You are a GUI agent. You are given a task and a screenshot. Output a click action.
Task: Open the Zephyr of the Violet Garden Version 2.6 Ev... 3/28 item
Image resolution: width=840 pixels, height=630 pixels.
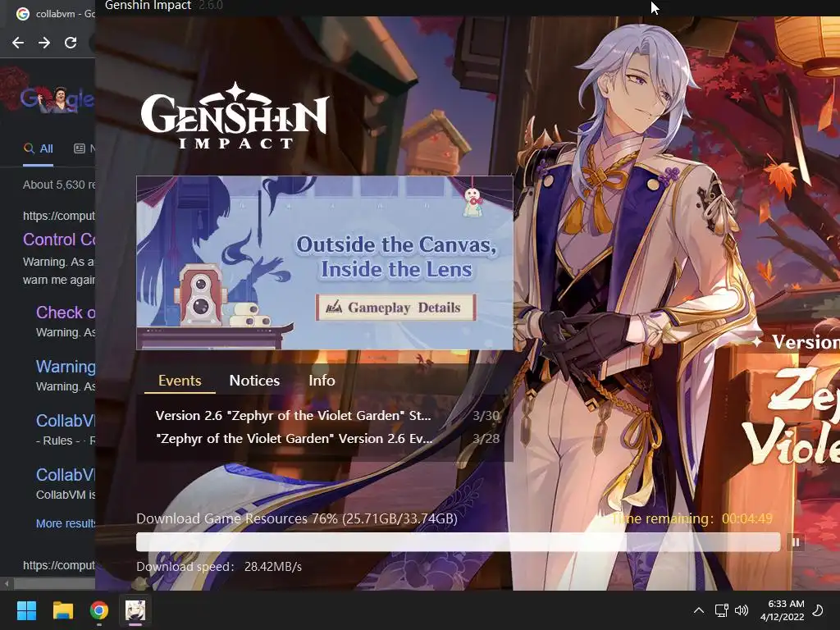[x=327, y=439]
